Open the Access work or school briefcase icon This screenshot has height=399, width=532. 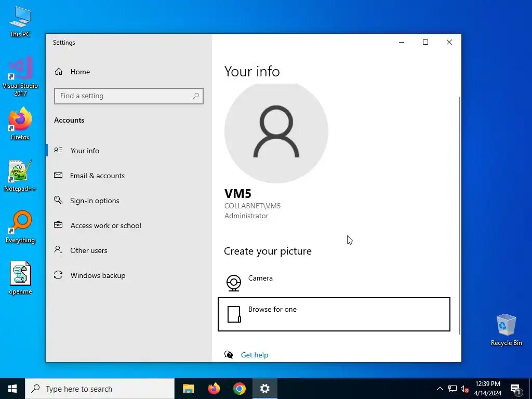pyautogui.click(x=58, y=225)
